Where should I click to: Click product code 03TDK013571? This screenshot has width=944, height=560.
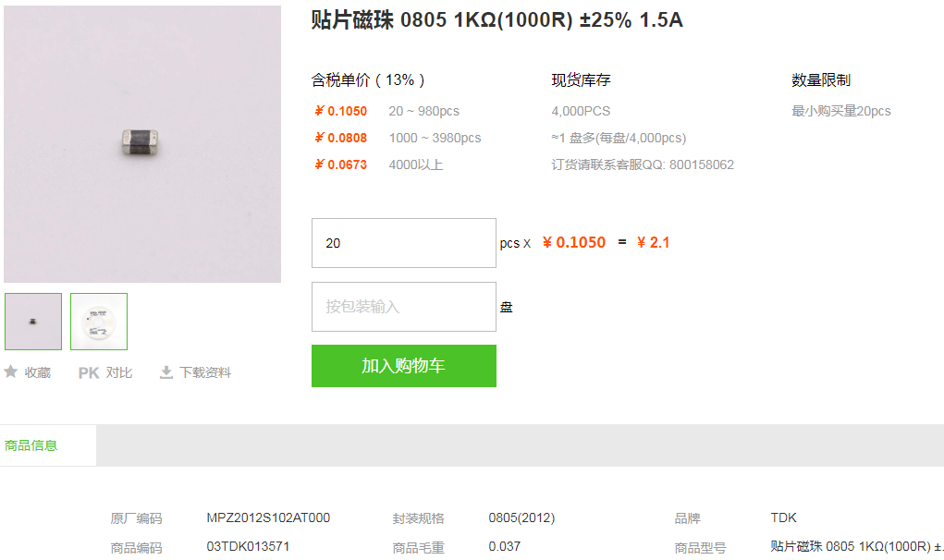(248, 547)
